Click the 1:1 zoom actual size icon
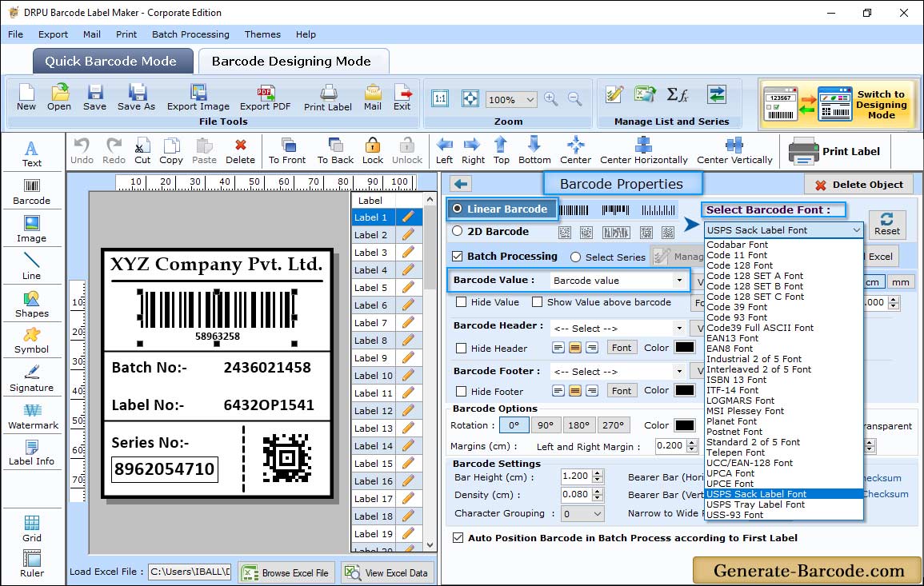 pyautogui.click(x=440, y=99)
